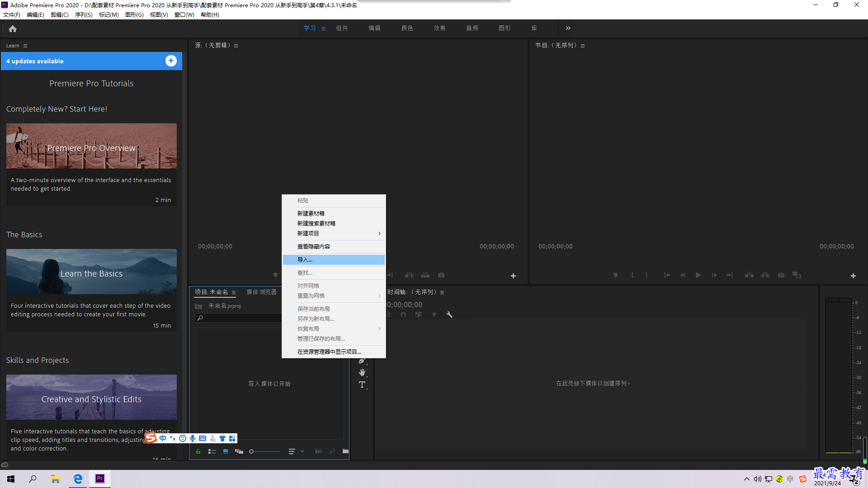Image resolution: width=868 pixels, height=488 pixels.
Task: Open the program monitor button editor plus
Action: (853, 276)
